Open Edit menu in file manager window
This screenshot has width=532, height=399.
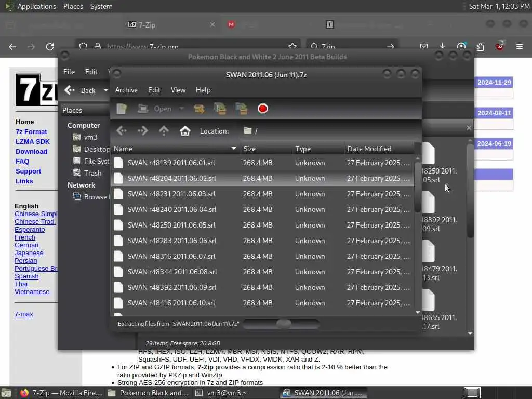click(x=91, y=72)
